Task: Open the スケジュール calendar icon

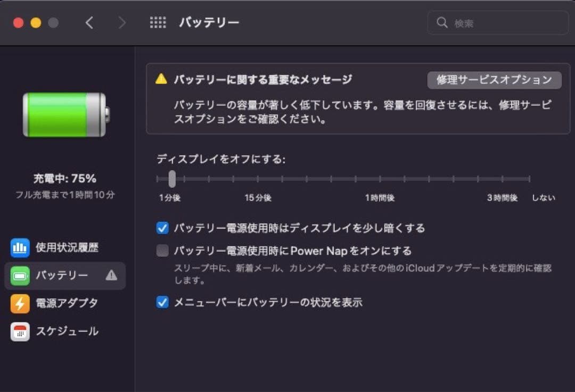Action: point(20,331)
